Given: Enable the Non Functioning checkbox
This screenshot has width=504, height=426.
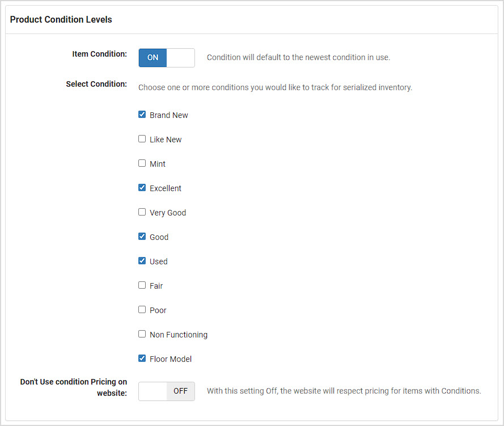Looking at the screenshot, I should pyautogui.click(x=142, y=334).
